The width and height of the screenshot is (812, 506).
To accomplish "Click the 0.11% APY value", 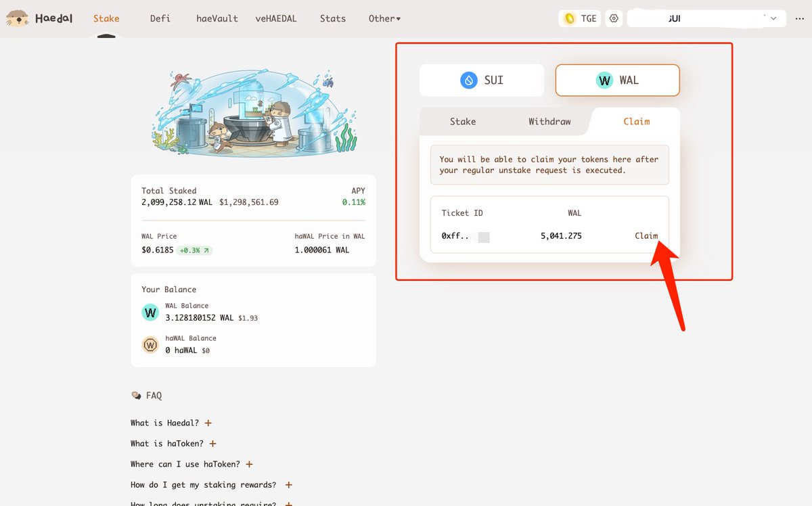I will point(354,202).
